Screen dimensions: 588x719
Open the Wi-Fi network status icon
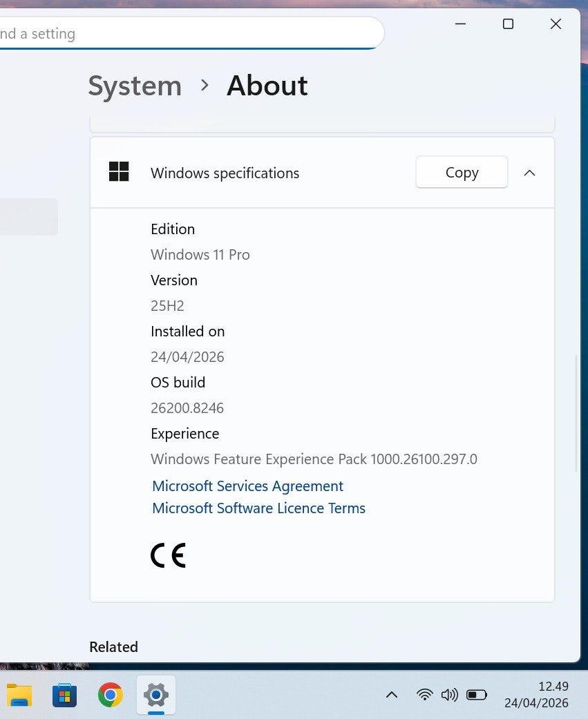(x=425, y=694)
